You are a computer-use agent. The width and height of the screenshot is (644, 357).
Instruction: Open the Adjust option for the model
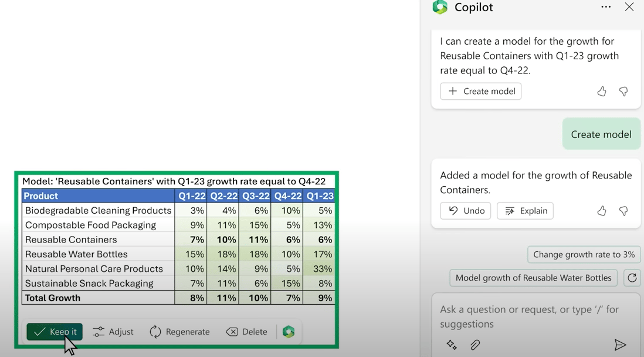[x=113, y=332]
